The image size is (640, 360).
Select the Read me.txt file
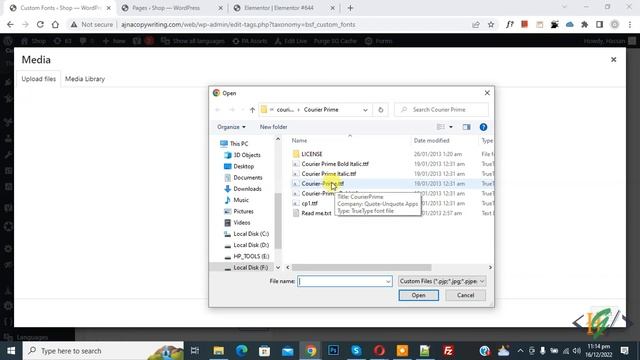click(316, 213)
